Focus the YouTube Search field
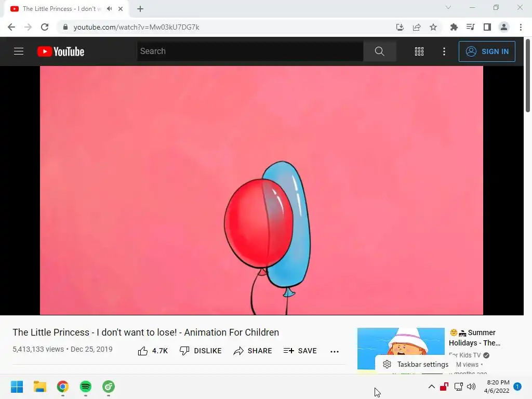 click(250, 51)
